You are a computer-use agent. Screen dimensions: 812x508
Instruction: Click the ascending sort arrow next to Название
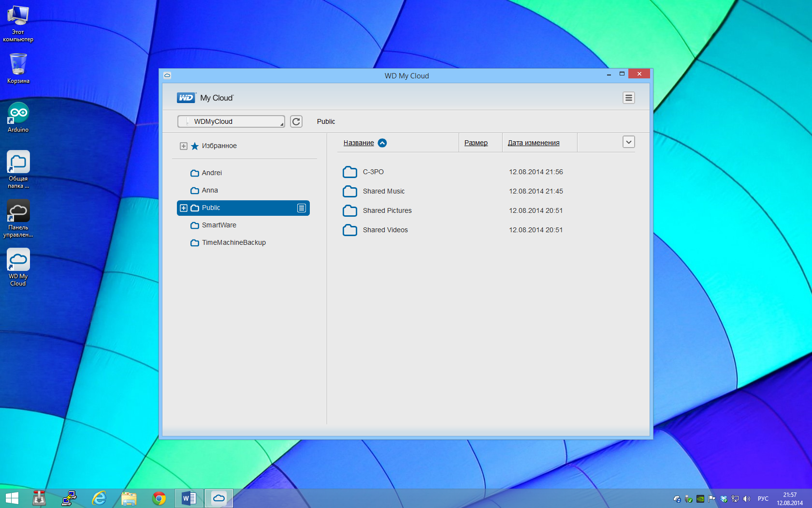coord(382,143)
